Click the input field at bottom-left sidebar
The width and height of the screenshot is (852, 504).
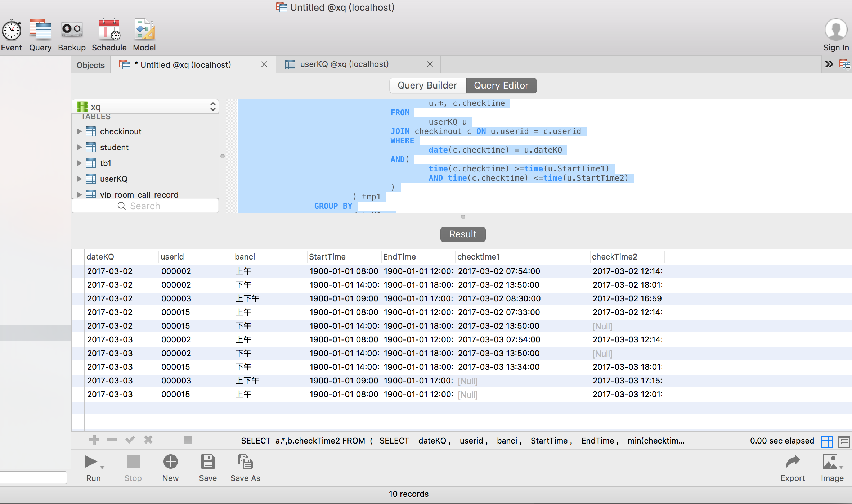(33, 477)
